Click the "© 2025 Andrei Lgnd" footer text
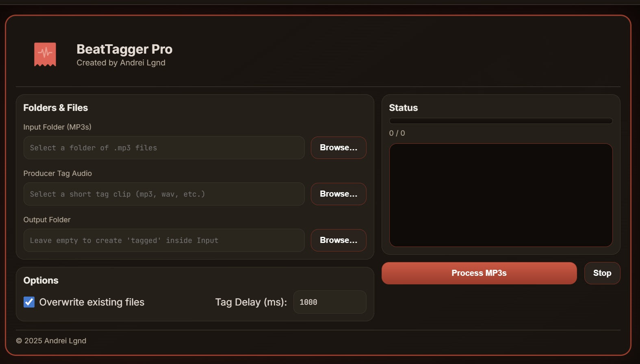Screen dimensions: 640x364 (x=51, y=341)
